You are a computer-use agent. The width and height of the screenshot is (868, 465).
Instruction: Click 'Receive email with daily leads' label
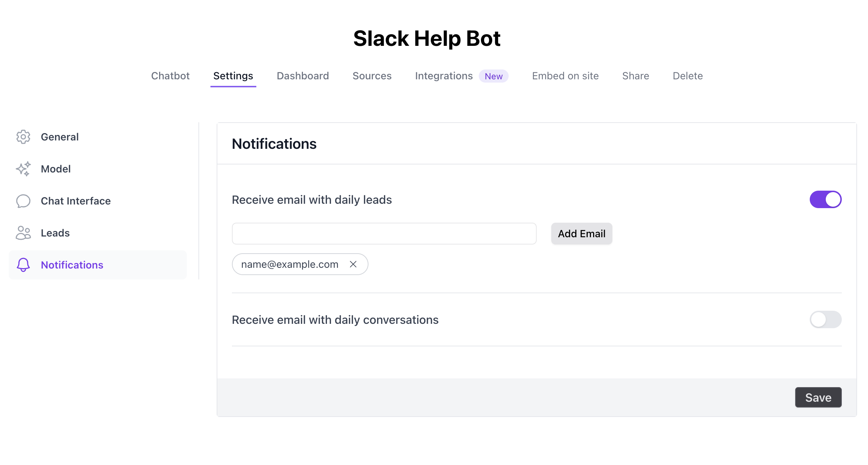312,200
